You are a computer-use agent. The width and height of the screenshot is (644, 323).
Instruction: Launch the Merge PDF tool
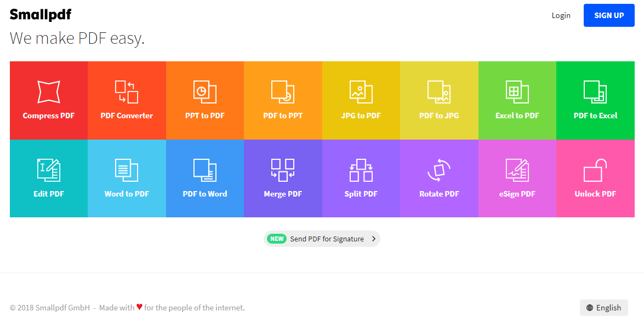click(x=283, y=178)
